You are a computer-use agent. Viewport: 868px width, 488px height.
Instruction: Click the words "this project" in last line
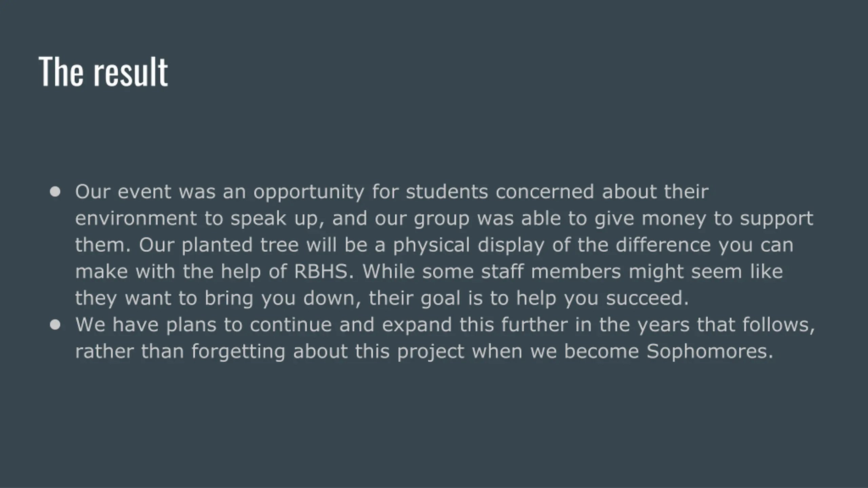(x=410, y=351)
